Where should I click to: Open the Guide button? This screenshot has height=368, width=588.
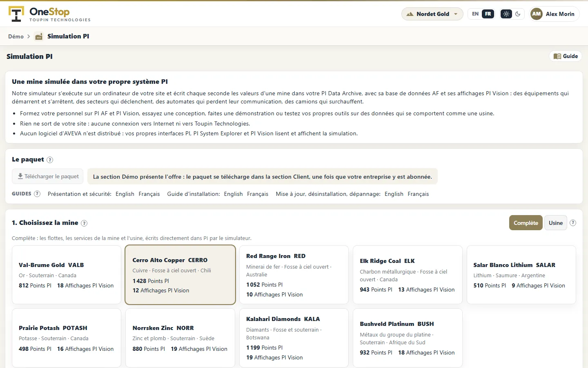[566, 56]
